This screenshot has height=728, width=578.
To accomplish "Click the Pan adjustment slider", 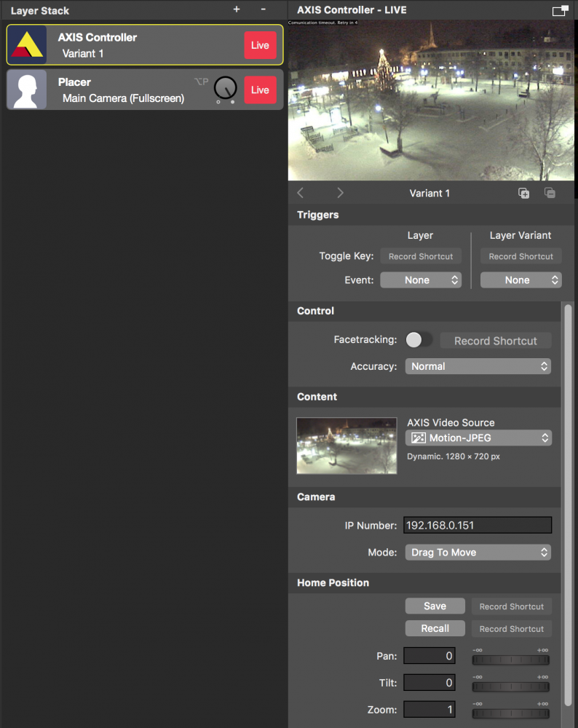I will pyautogui.click(x=511, y=660).
